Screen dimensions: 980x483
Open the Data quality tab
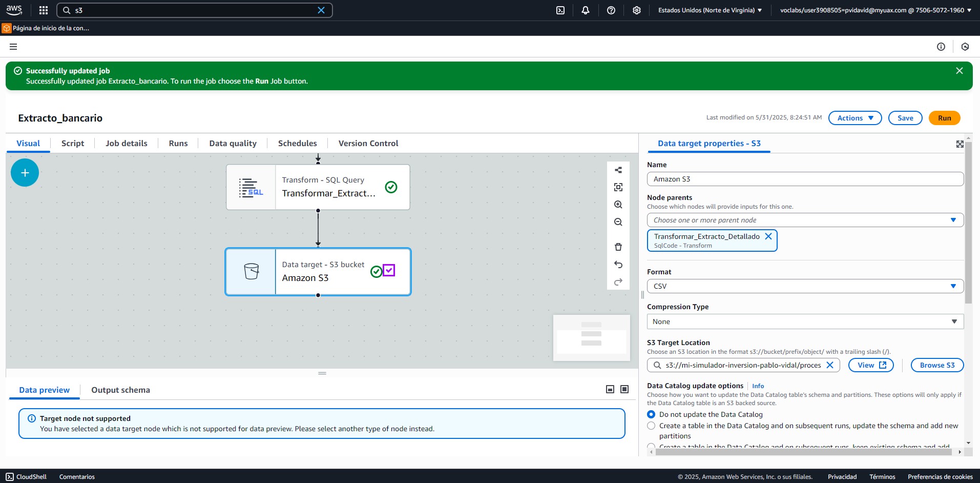233,144
